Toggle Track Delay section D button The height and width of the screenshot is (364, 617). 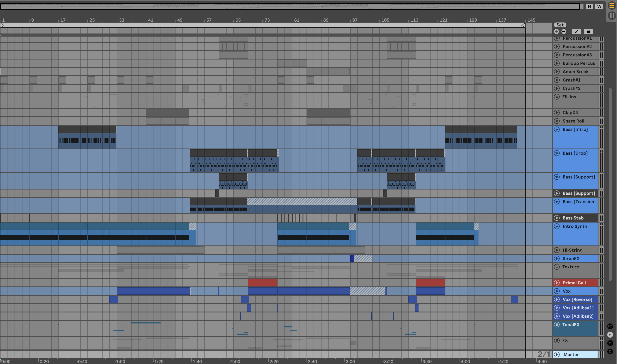click(610, 351)
